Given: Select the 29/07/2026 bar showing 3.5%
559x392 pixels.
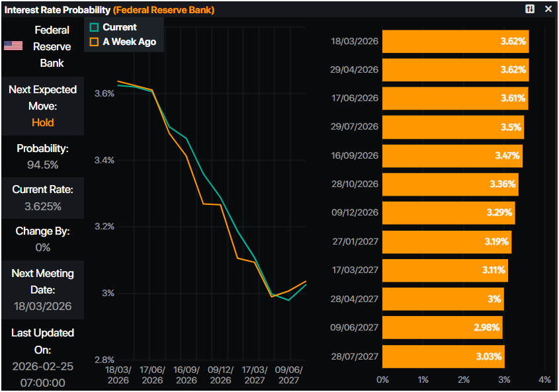Looking at the screenshot, I should point(452,127).
